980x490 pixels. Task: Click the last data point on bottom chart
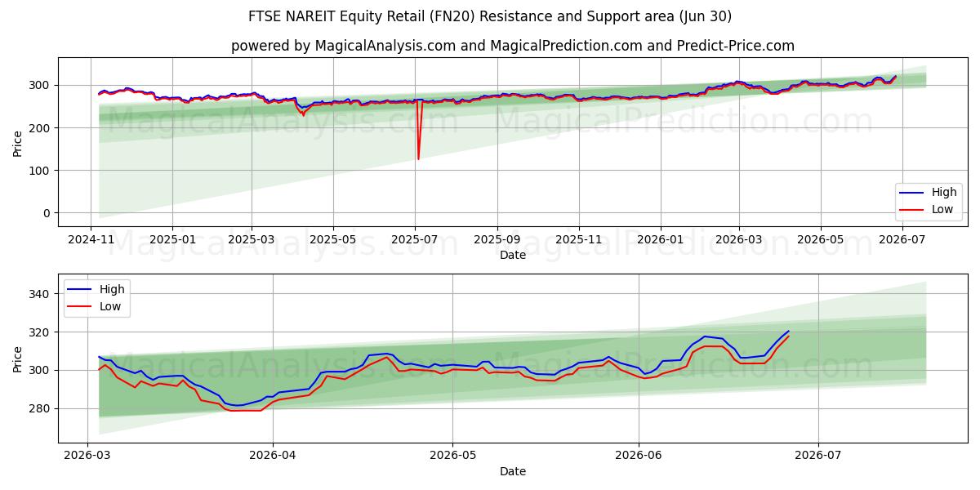tap(788, 332)
